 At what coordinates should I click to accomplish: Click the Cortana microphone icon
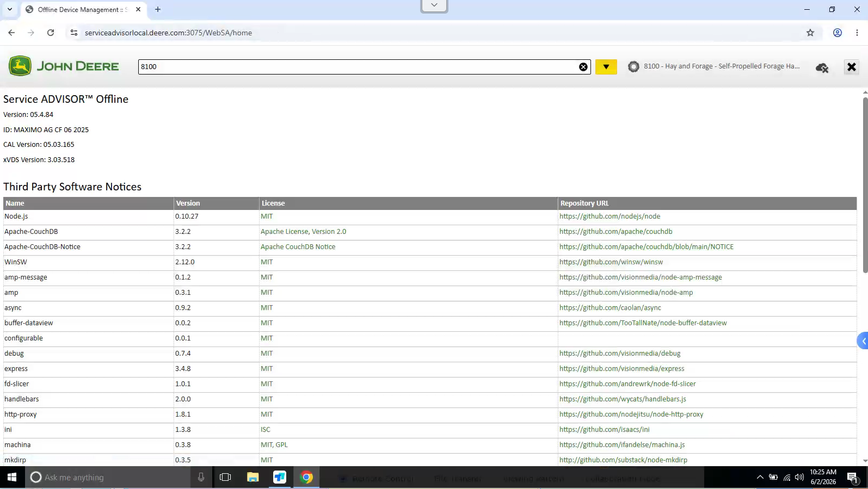pos(201,477)
